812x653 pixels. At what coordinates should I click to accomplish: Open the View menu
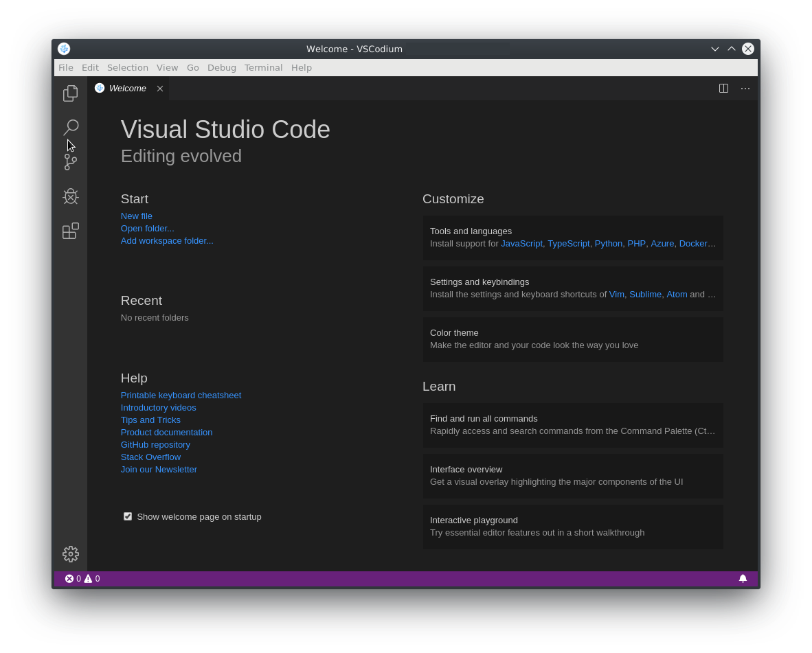coord(167,67)
